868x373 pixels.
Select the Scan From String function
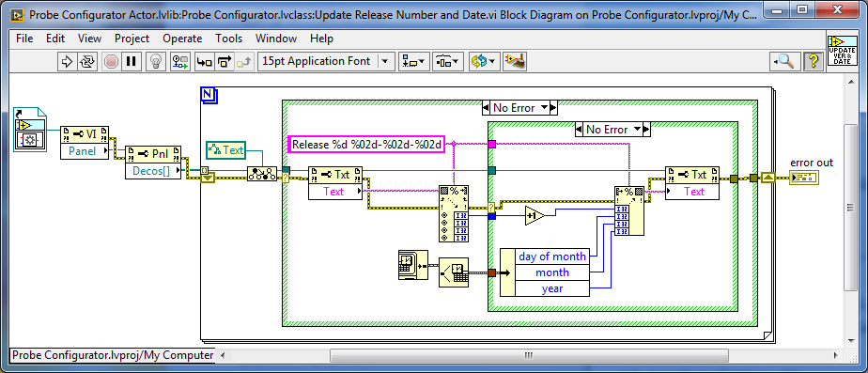click(x=454, y=213)
